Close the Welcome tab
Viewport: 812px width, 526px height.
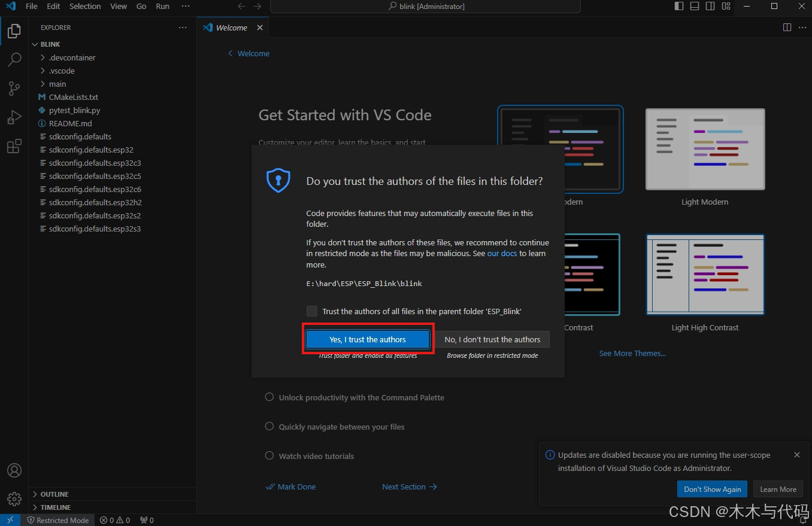[x=260, y=28]
